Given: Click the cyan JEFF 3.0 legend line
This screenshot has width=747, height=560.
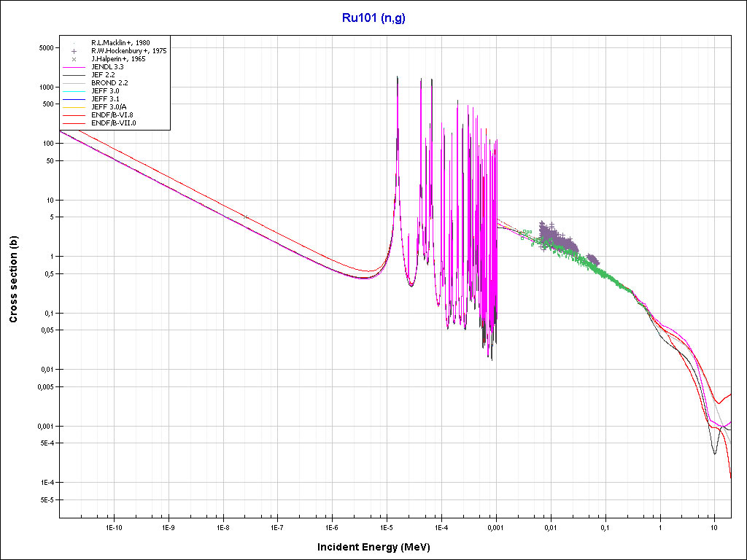Looking at the screenshot, I should click(74, 91).
